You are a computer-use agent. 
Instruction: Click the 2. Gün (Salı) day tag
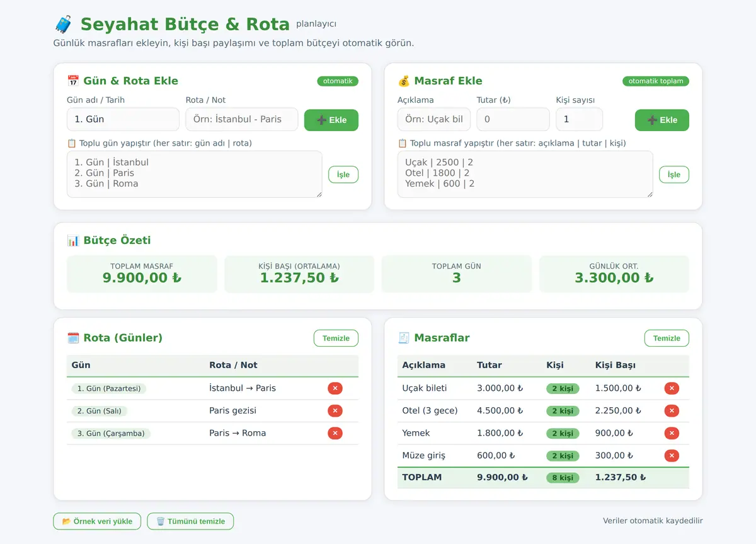(x=100, y=411)
